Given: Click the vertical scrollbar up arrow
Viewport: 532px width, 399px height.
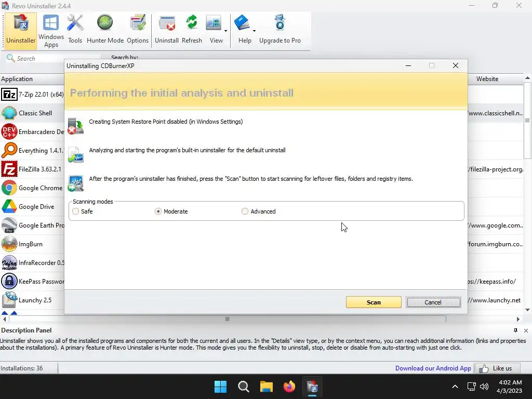Looking at the screenshot, I should [528, 78].
